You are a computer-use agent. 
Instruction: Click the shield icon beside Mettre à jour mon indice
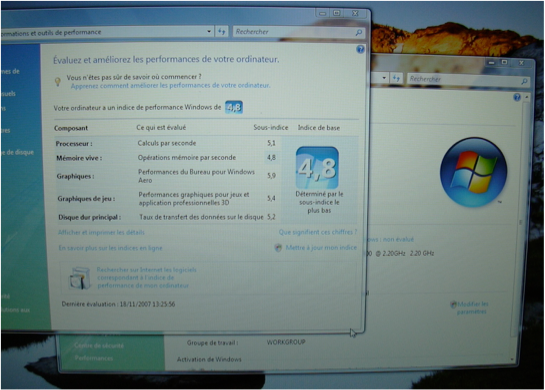[278, 247]
